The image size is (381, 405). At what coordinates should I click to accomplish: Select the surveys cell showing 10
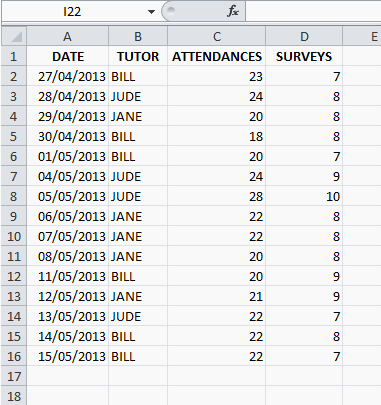click(x=304, y=196)
